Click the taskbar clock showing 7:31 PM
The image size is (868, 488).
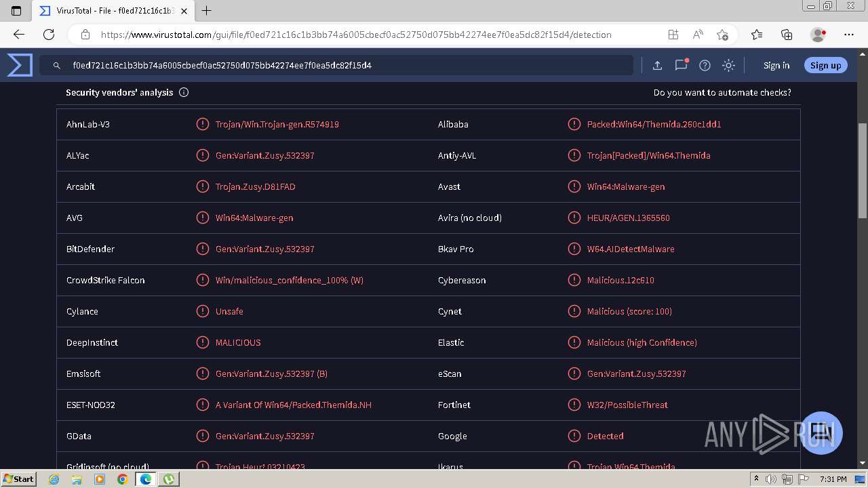pos(833,479)
